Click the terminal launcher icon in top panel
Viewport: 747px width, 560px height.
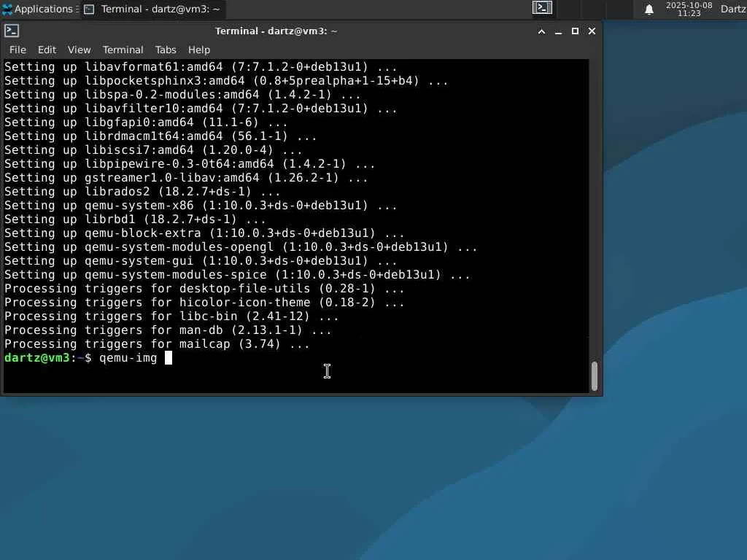click(x=542, y=7)
